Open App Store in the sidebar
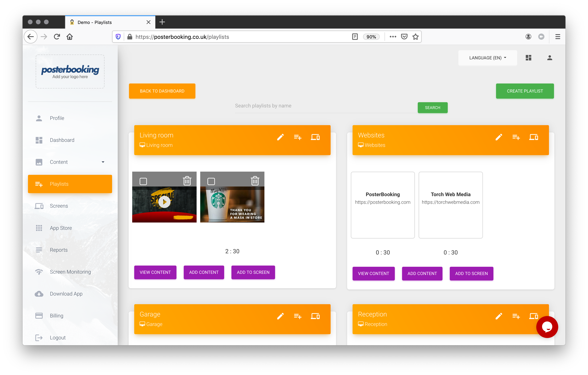Viewport: 588px width, 375px height. click(x=70, y=228)
